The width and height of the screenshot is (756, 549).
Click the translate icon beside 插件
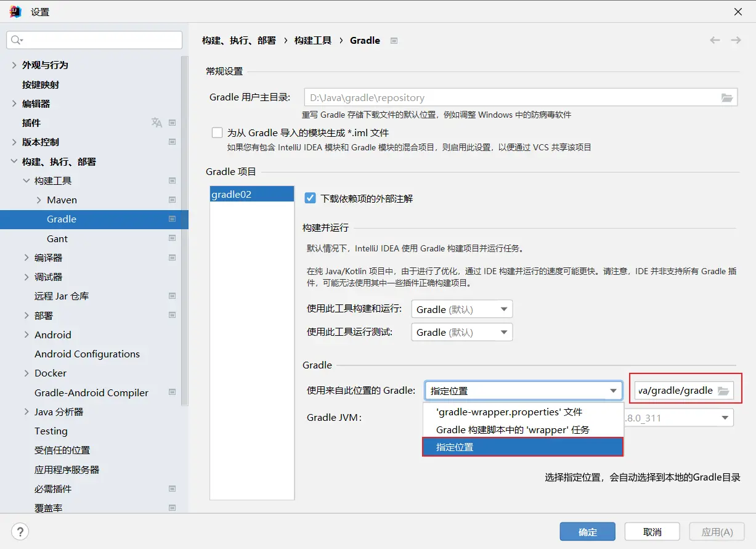[156, 123]
